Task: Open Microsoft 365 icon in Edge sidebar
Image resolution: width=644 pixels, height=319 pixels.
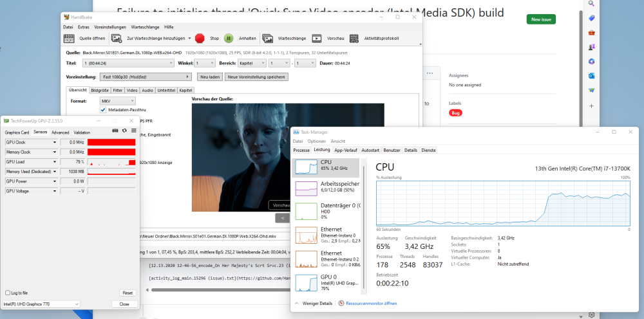Action: point(591,62)
